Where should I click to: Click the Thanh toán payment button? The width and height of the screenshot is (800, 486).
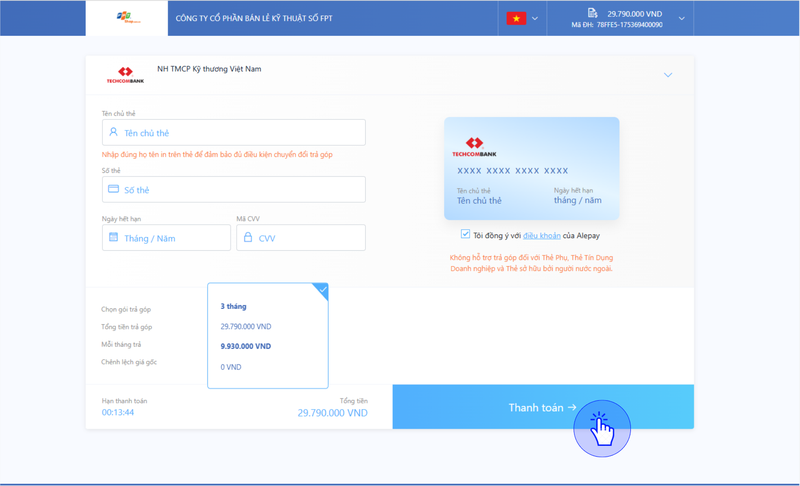[x=543, y=407]
